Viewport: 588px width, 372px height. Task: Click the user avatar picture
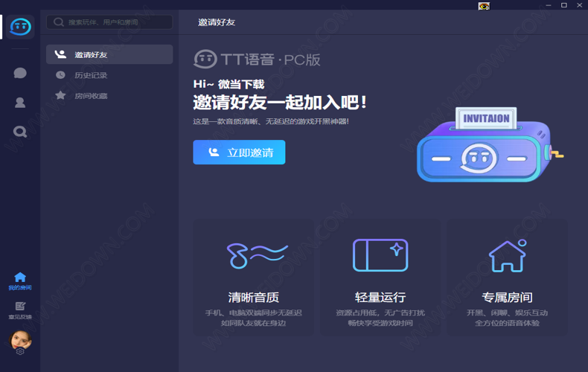coord(20,339)
